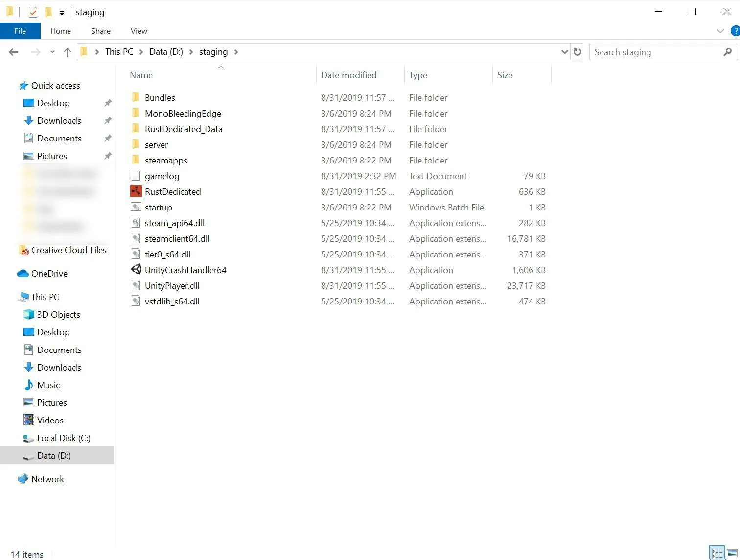Select the steam_api64.dll file
Image resolution: width=740 pixels, height=560 pixels.
pos(175,223)
